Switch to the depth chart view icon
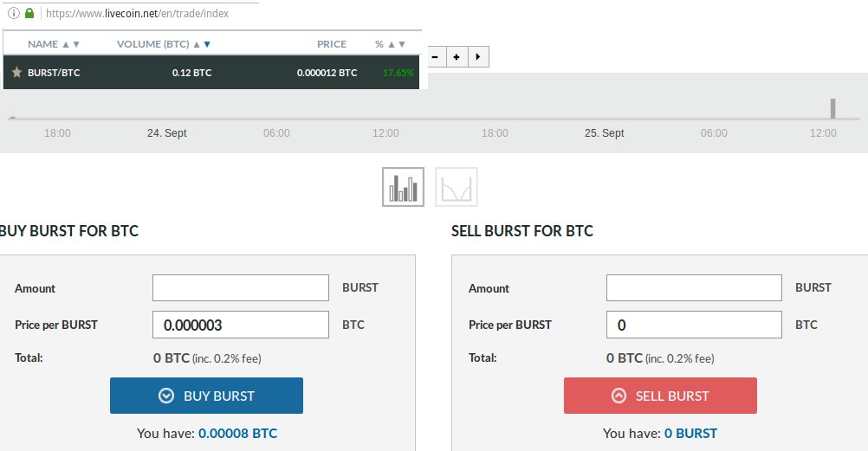 pyautogui.click(x=457, y=187)
